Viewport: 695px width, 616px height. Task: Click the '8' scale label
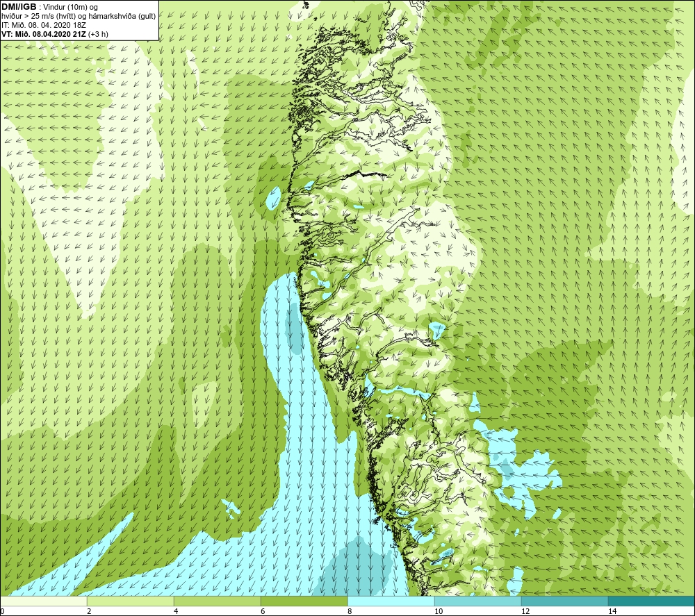[x=350, y=611]
